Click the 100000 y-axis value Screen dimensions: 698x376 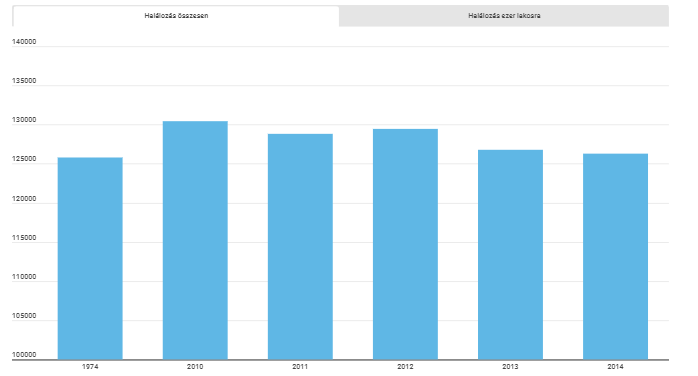pos(24,355)
